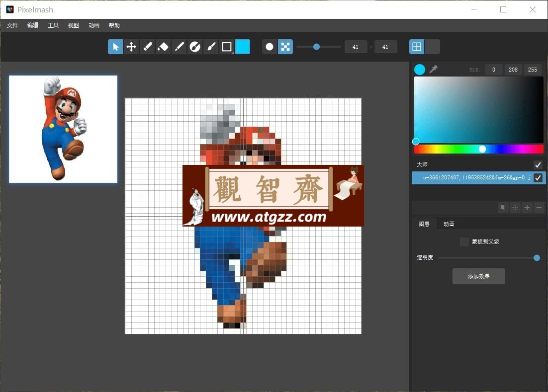Select the move tool with four arrows
548x392 pixels.
click(131, 47)
